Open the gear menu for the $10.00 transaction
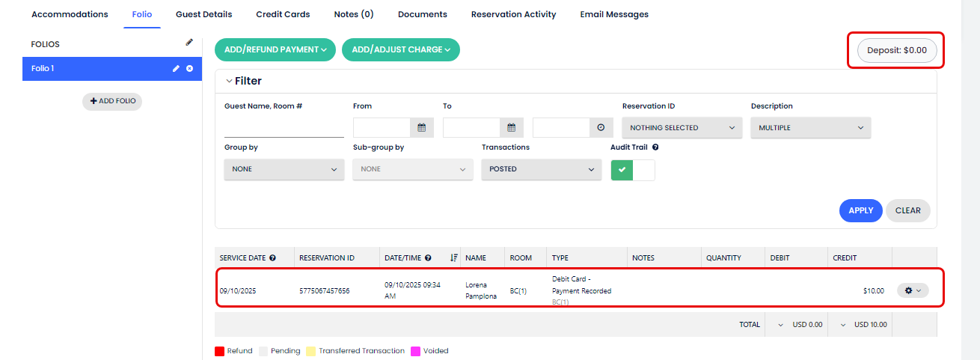This screenshot has width=980, height=360. point(912,290)
